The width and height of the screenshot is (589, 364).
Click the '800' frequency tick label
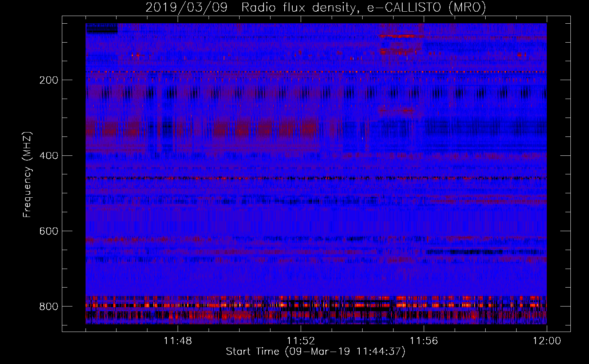coord(49,306)
